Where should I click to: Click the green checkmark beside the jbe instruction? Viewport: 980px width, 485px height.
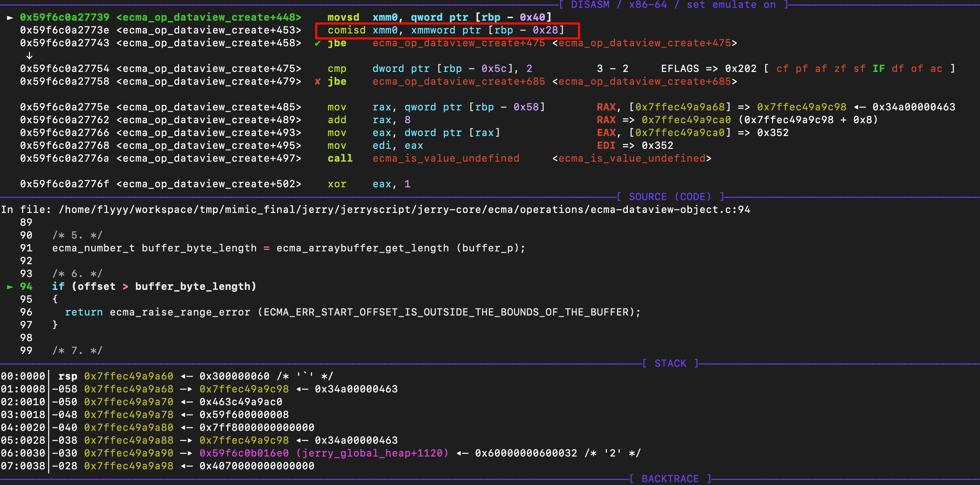tap(317, 43)
